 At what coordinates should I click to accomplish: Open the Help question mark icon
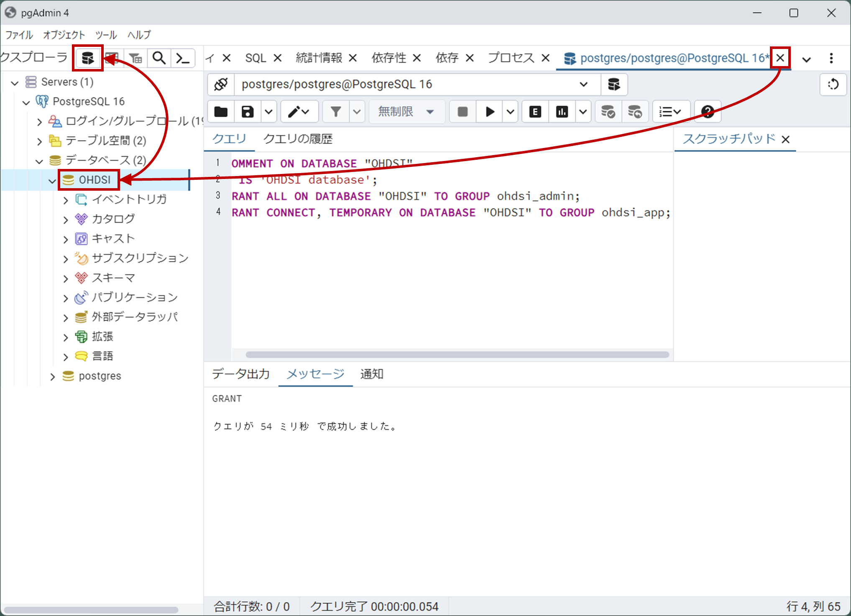(x=708, y=112)
